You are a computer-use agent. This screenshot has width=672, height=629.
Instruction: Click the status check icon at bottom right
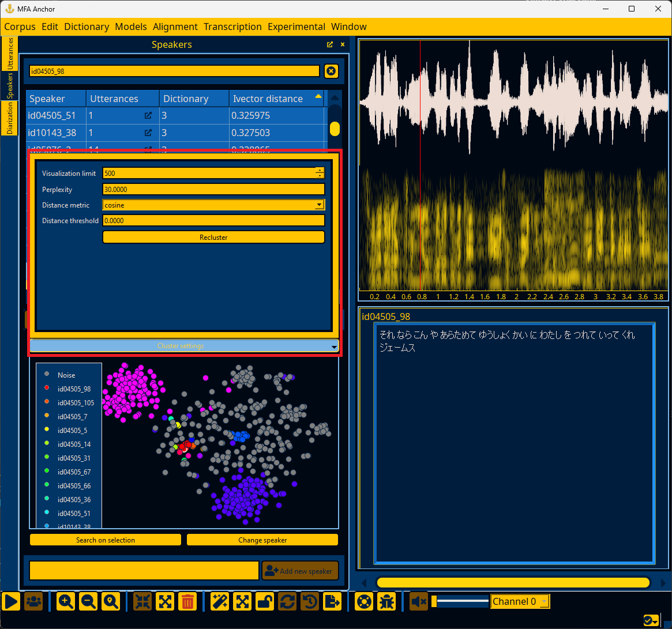(x=651, y=620)
